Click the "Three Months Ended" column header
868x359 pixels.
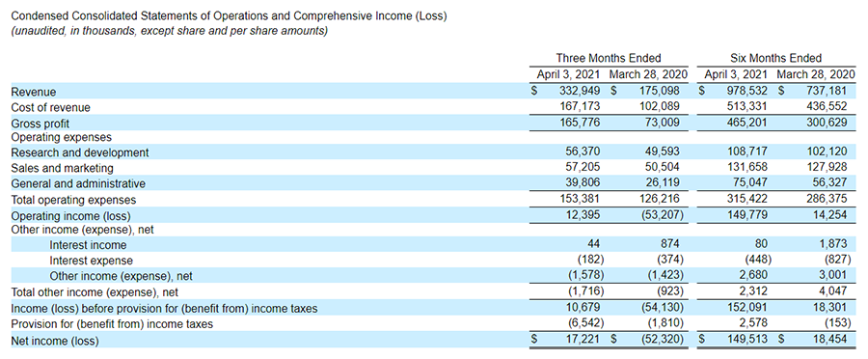pos(609,58)
